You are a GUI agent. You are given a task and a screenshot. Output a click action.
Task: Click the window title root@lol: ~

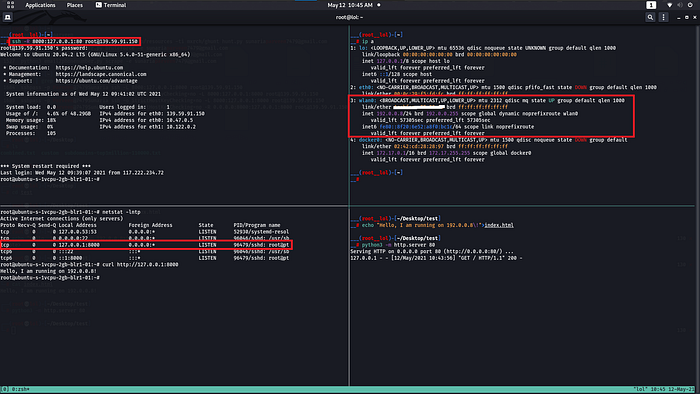[349, 17]
